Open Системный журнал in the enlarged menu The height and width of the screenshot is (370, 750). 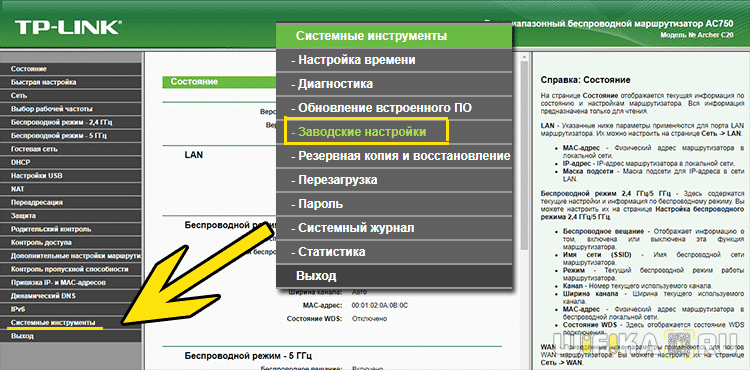394,228
